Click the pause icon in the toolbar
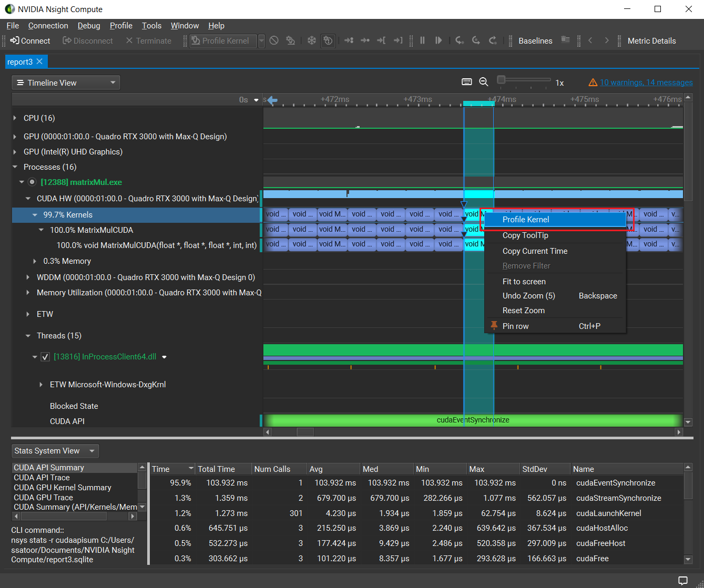 [422, 40]
